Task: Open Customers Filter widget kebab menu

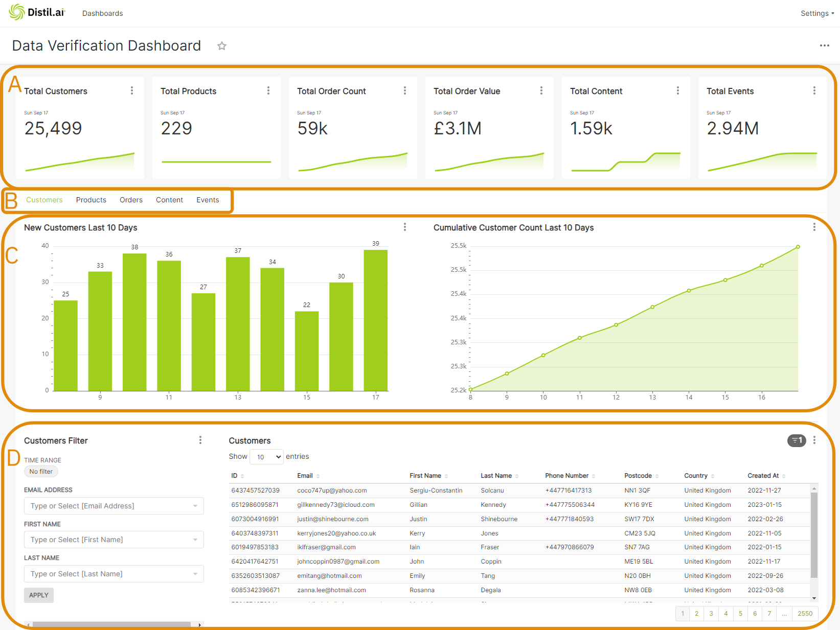Action: point(200,440)
